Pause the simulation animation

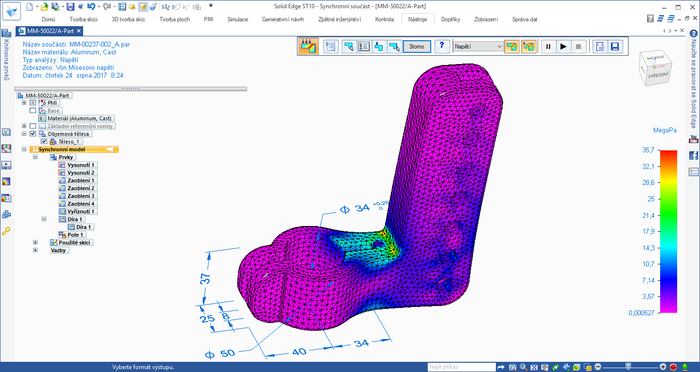tap(549, 46)
